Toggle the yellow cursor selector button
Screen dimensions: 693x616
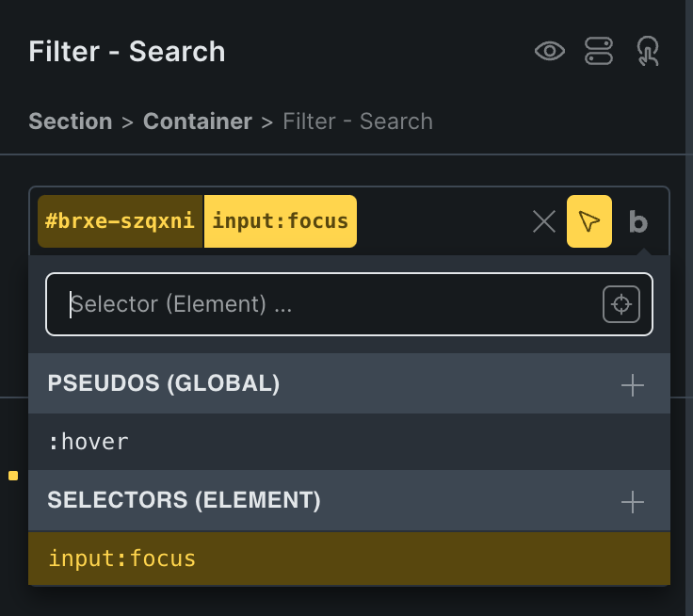pos(589,221)
